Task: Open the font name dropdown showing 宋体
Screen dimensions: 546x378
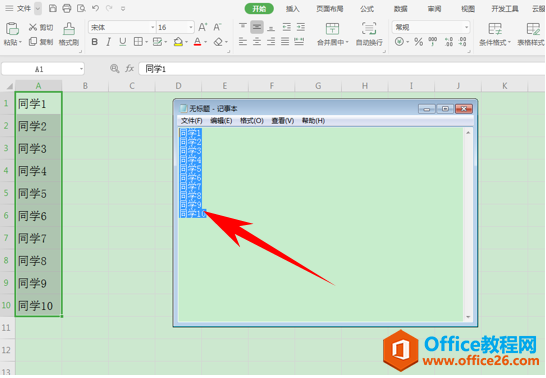Action: click(x=122, y=27)
